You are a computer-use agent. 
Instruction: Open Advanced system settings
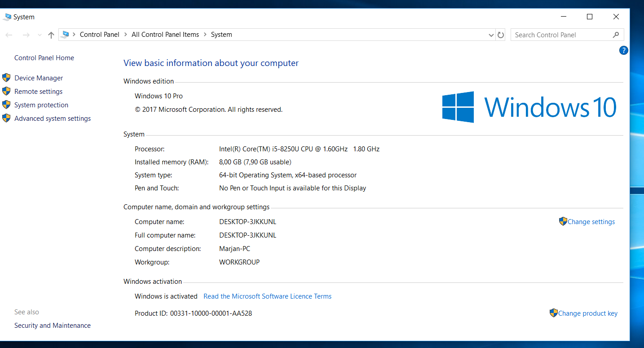pyautogui.click(x=53, y=119)
